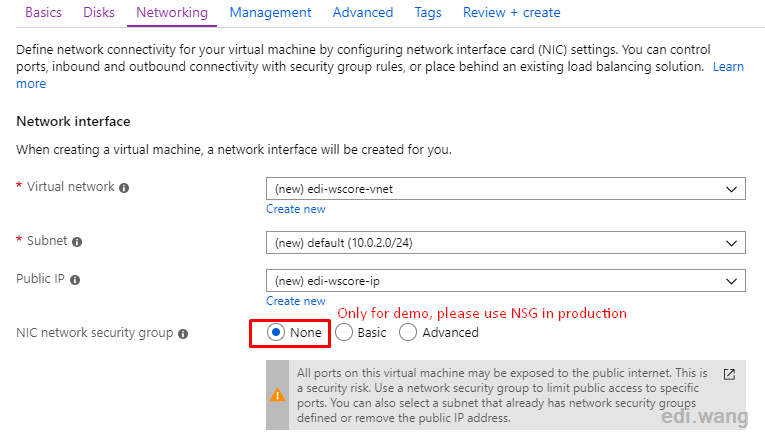Select the None radio button
This screenshot has height=443, width=765.
(x=276, y=332)
